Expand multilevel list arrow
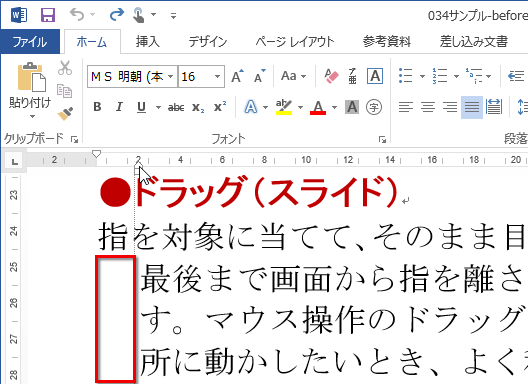 click(x=489, y=76)
